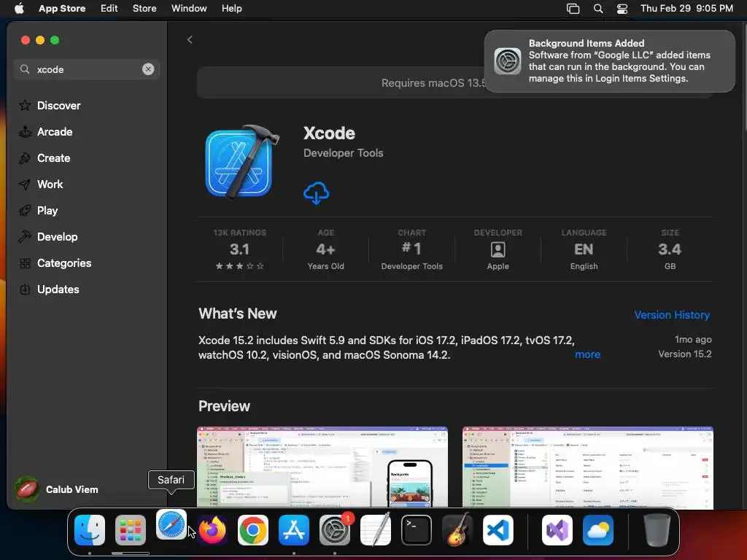
Task: Launch Visual Studio from the Dock
Action: pos(557,530)
